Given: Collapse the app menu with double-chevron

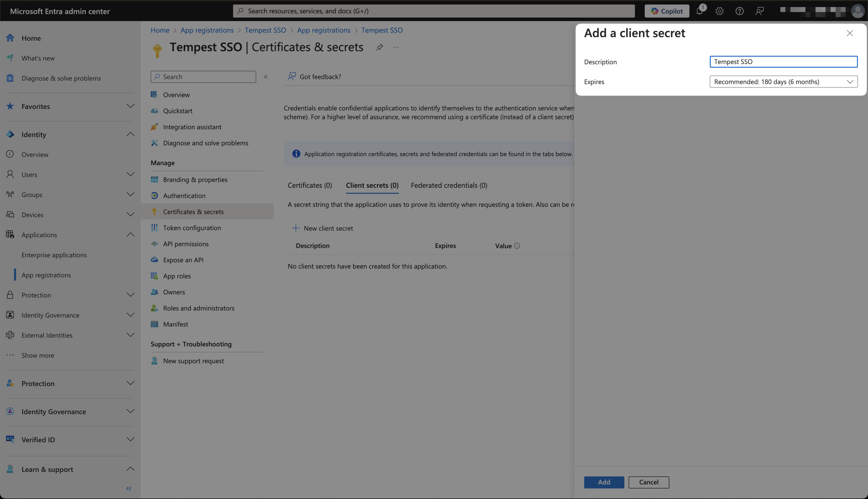Looking at the screenshot, I should coord(266,77).
